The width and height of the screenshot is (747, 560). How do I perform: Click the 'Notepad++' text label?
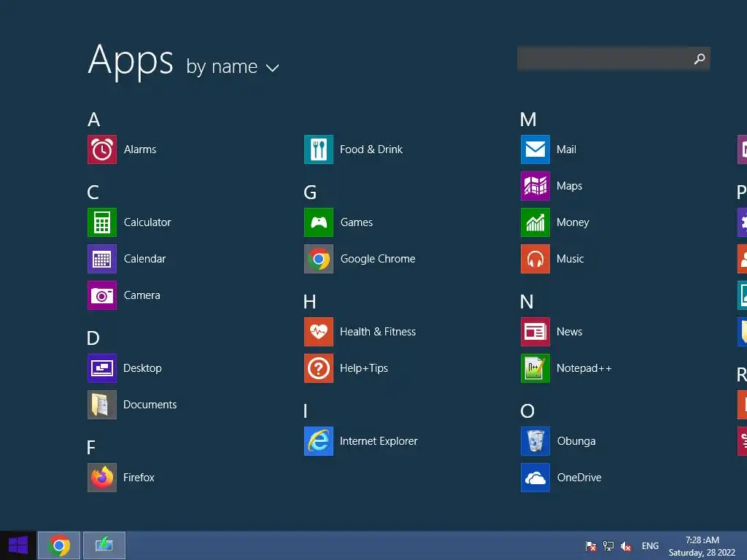(584, 368)
